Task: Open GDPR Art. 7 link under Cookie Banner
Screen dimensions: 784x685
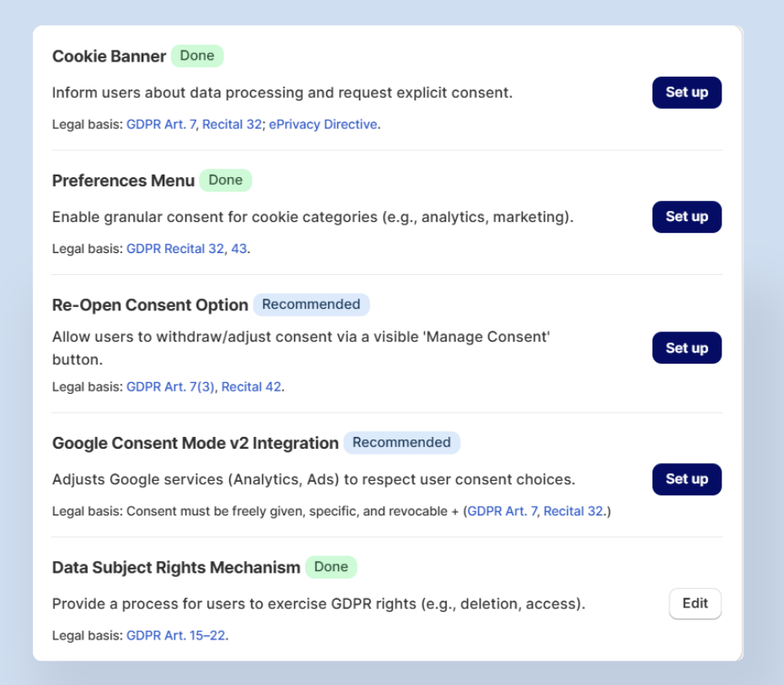Action: (x=161, y=125)
